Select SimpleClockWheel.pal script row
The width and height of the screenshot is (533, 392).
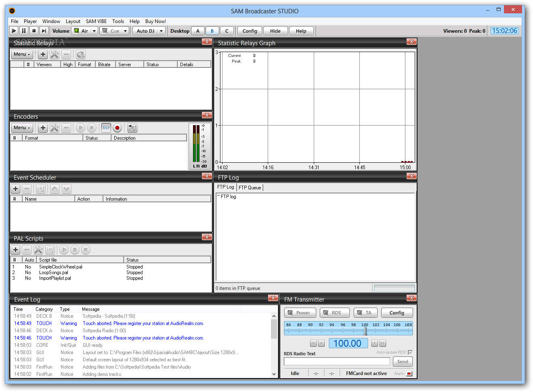pos(111,267)
